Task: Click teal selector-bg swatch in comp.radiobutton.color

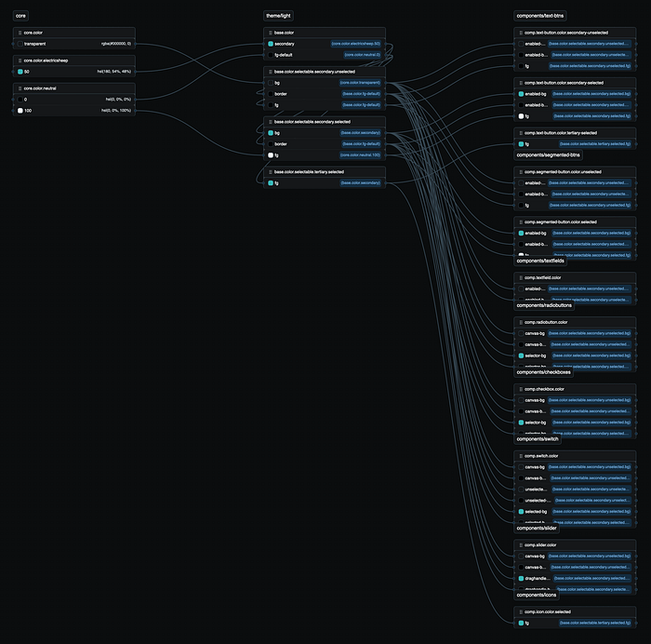Action: (x=521, y=356)
